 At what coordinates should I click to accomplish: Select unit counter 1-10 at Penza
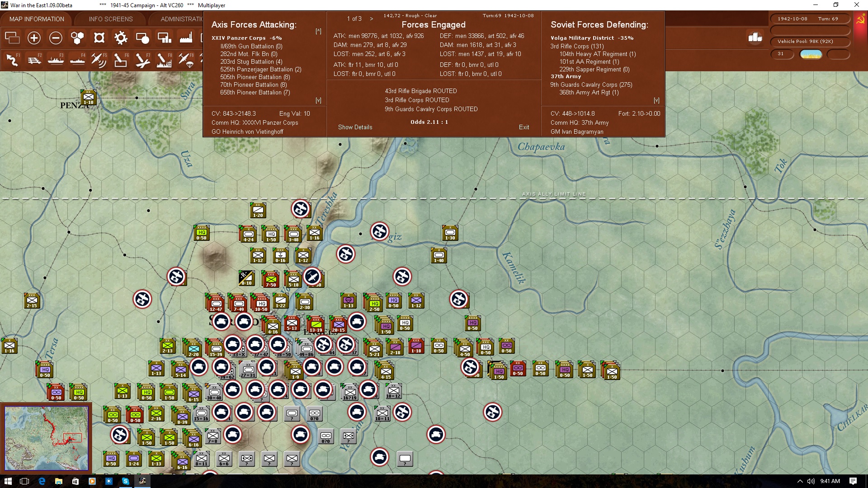click(x=89, y=97)
